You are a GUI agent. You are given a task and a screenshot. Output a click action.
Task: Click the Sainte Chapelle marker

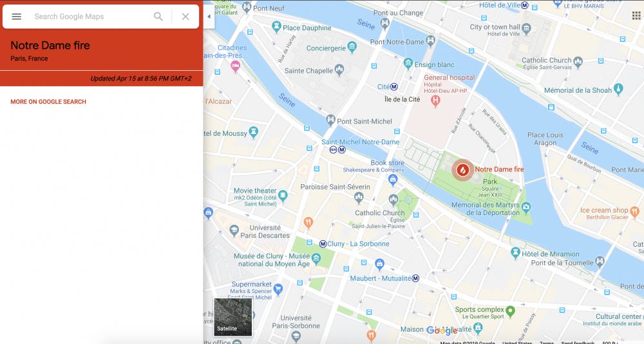pyautogui.click(x=339, y=70)
